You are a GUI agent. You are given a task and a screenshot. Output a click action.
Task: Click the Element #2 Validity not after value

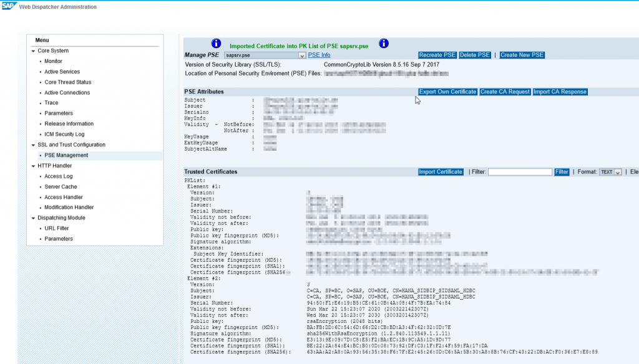(368, 315)
